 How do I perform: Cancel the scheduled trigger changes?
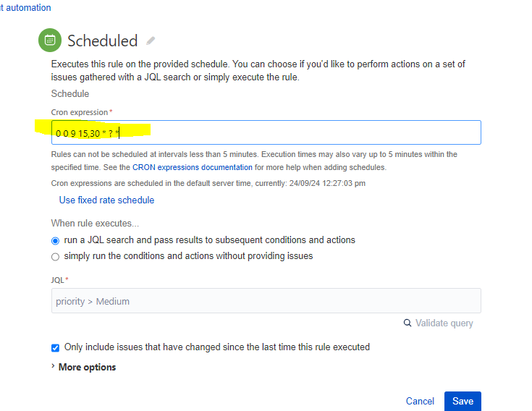[x=420, y=401]
